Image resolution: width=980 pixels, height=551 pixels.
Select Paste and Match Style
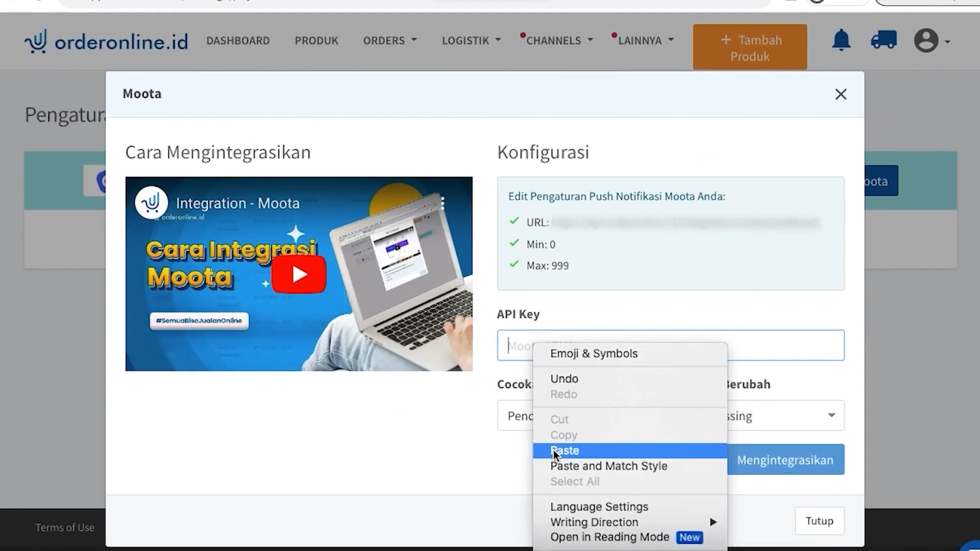(x=630, y=466)
